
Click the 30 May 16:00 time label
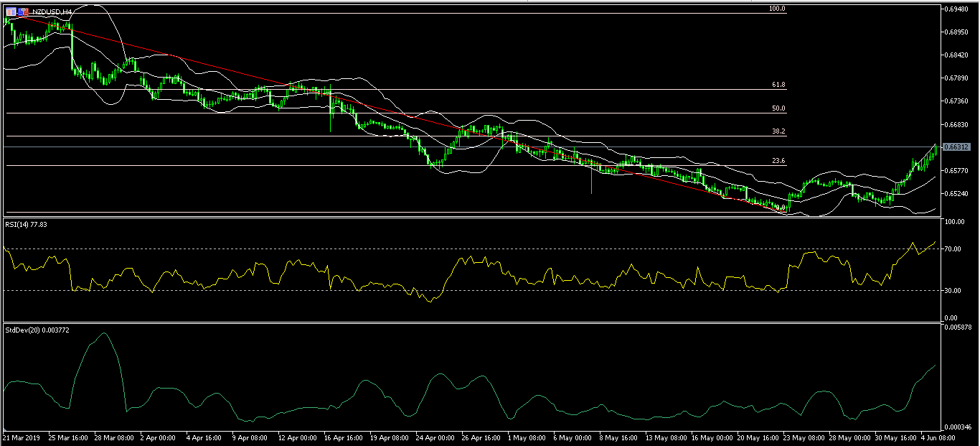(x=896, y=437)
